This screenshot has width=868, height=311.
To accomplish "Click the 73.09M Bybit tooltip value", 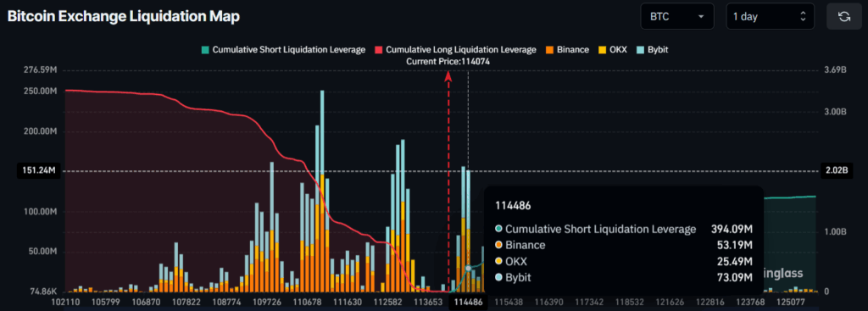I will click(x=734, y=277).
